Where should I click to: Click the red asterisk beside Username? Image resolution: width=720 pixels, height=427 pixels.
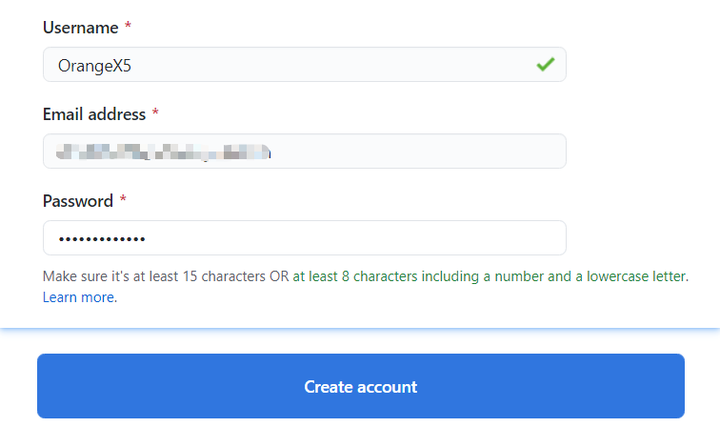point(128,26)
